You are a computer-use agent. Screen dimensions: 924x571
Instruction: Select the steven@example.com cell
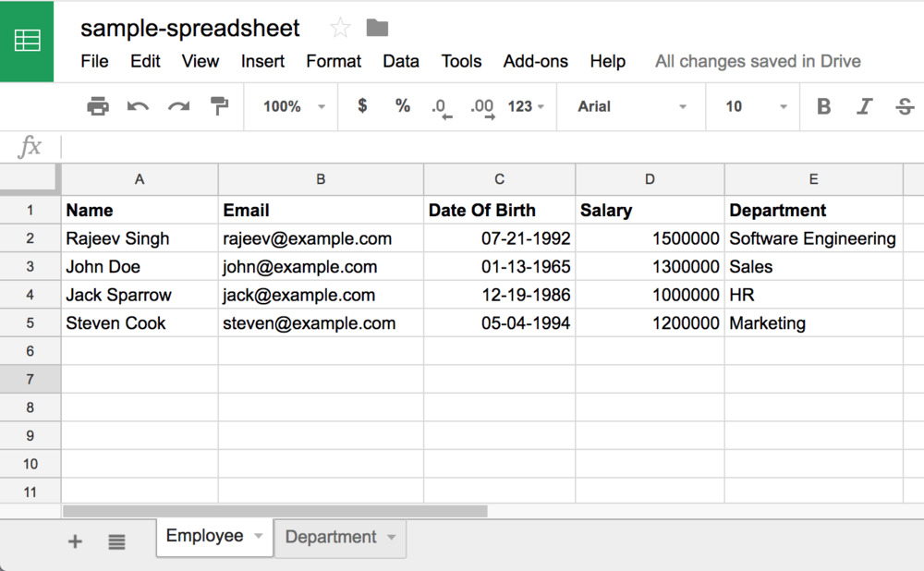[321, 322]
